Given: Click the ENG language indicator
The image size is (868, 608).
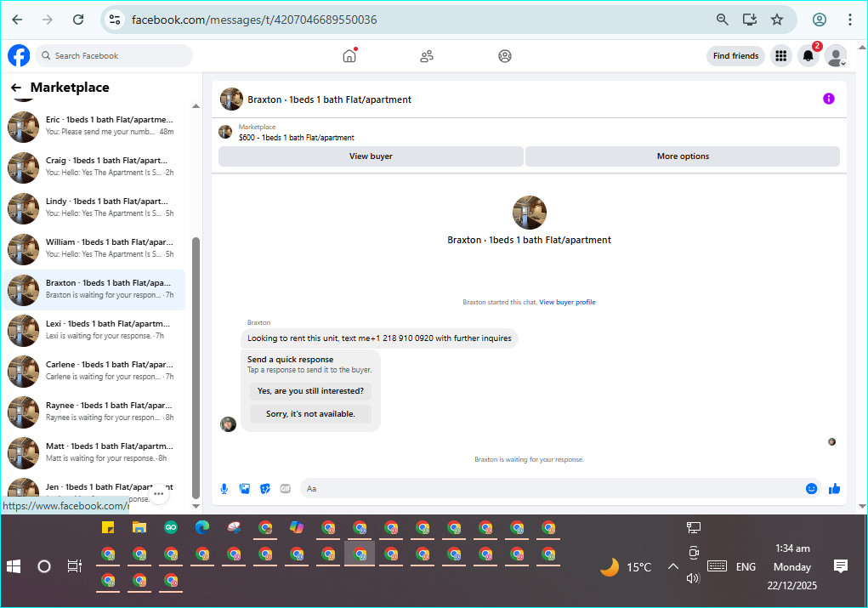Looking at the screenshot, I should (x=746, y=566).
